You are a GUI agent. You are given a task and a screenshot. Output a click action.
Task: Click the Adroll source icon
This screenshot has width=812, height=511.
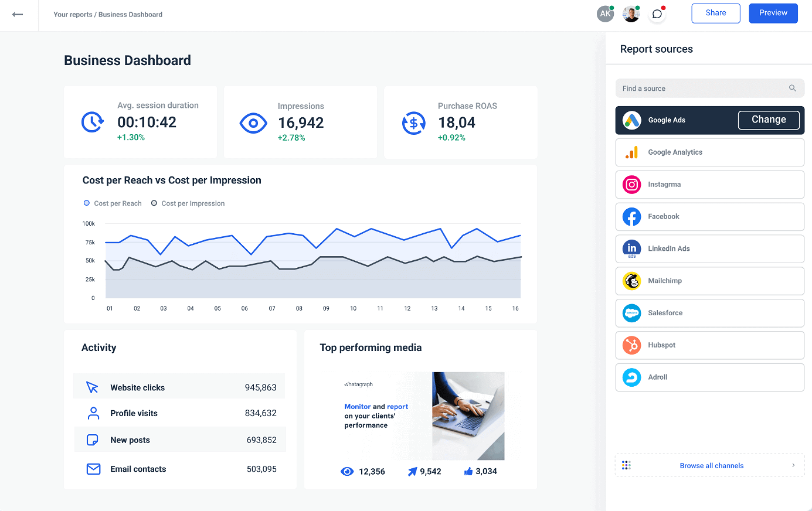[x=631, y=377]
